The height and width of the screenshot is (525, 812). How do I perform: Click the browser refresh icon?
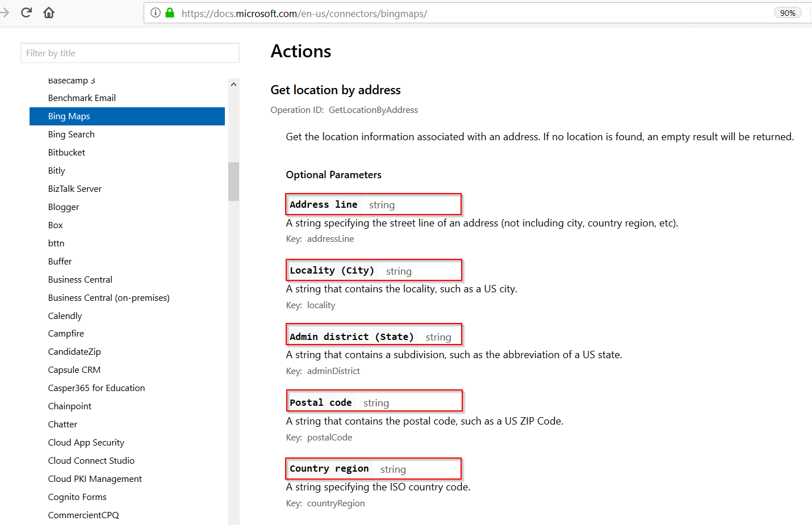pyautogui.click(x=26, y=12)
